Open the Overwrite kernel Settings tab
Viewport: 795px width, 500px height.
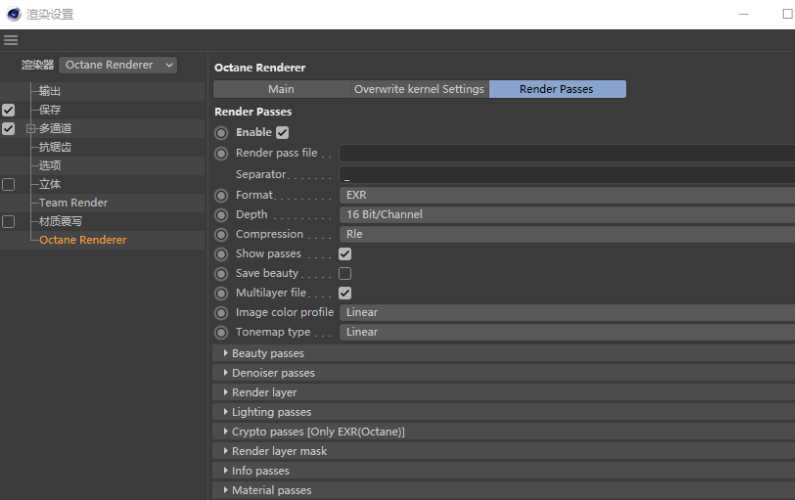click(419, 89)
